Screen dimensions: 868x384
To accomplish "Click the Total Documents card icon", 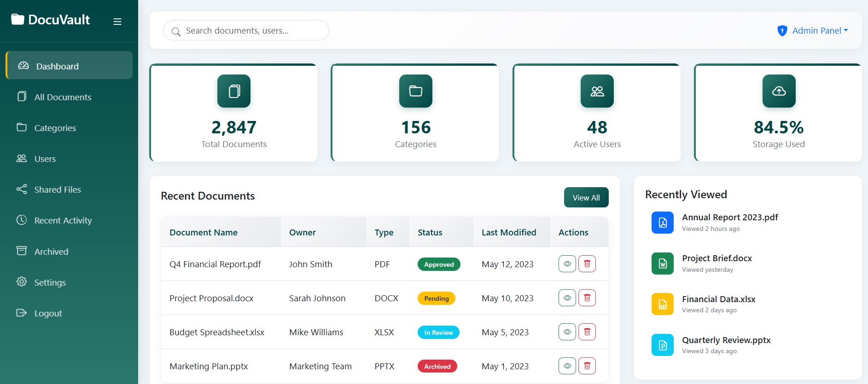I will [234, 91].
